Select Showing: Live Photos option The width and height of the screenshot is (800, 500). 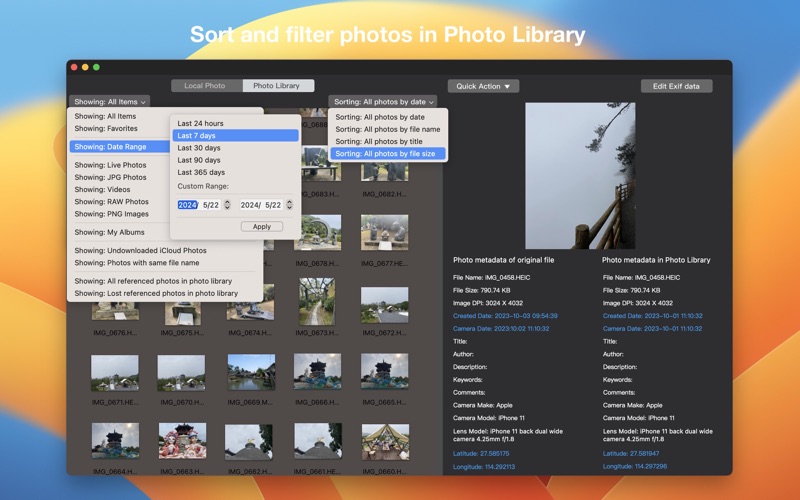(110, 165)
